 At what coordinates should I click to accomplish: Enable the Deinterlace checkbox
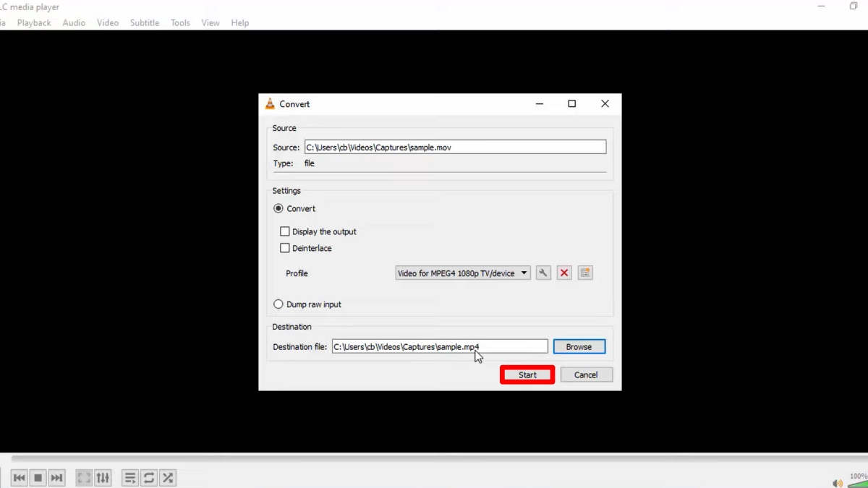(x=305, y=248)
